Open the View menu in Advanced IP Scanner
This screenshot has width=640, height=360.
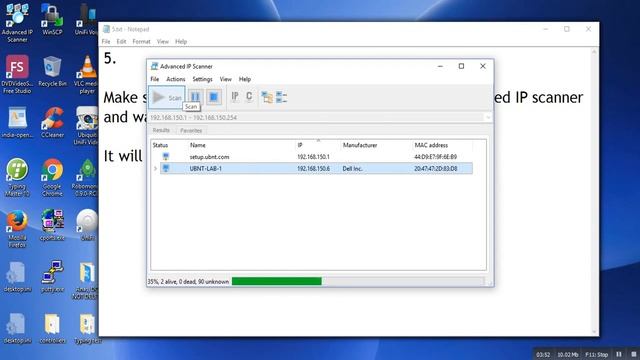pyautogui.click(x=225, y=79)
